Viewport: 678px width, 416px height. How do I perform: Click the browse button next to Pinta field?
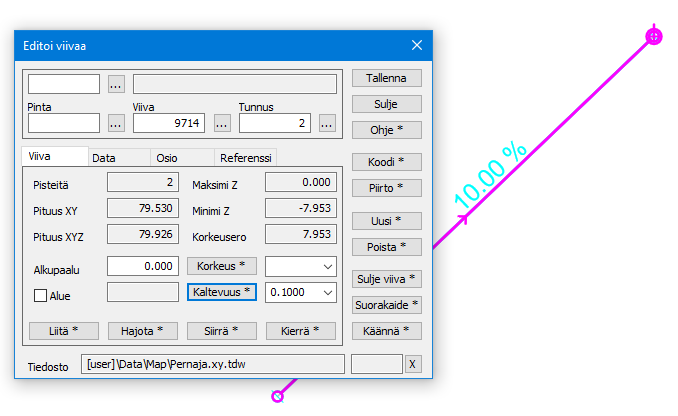pos(116,123)
